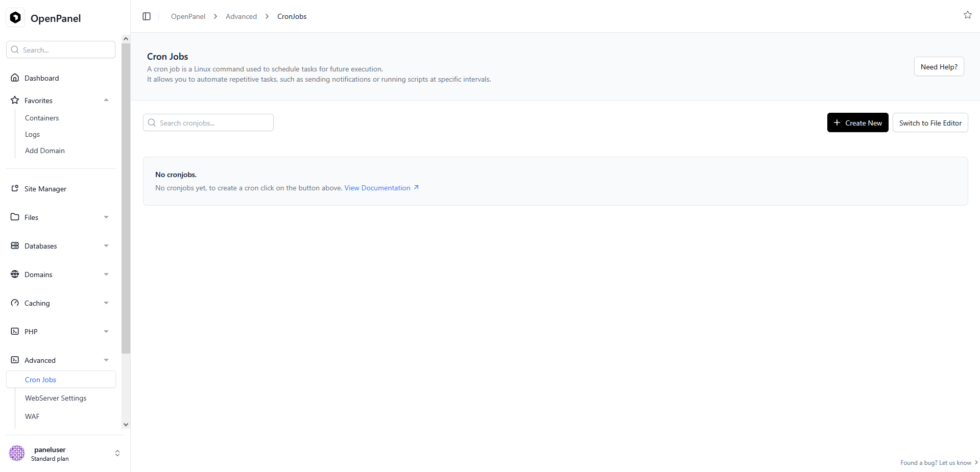The height and width of the screenshot is (472, 980).
Task: Click CronJobs breadcrumb item
Action: tap(292, 16)
